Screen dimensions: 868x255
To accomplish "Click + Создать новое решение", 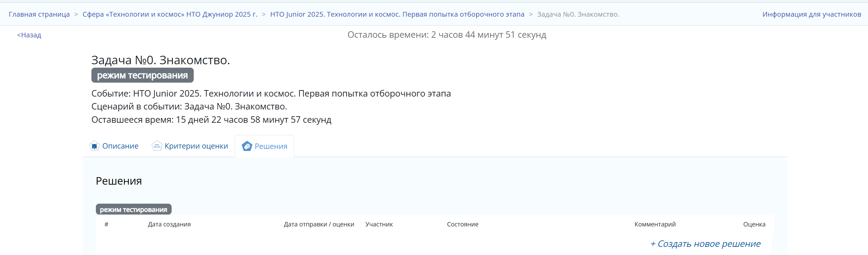I will (705, 244).
